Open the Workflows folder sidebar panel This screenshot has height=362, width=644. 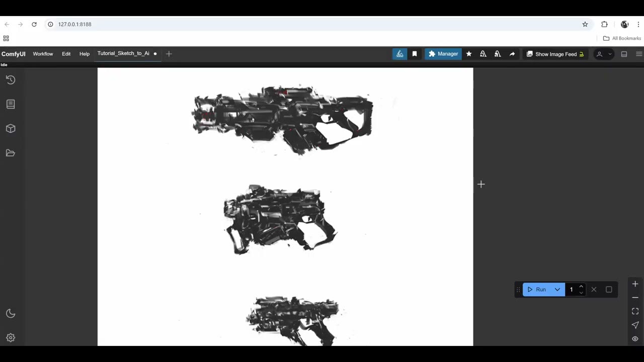click(11, 153)
